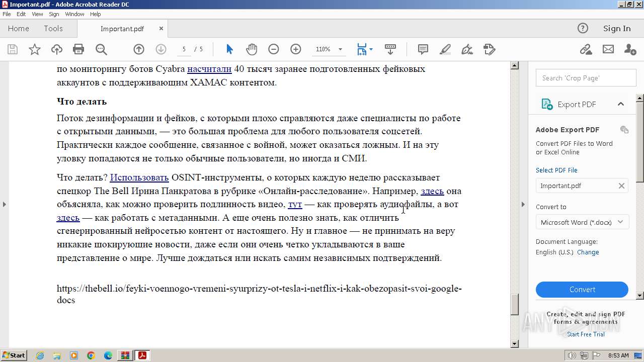Add people to share the file

(x=630, y=49)
